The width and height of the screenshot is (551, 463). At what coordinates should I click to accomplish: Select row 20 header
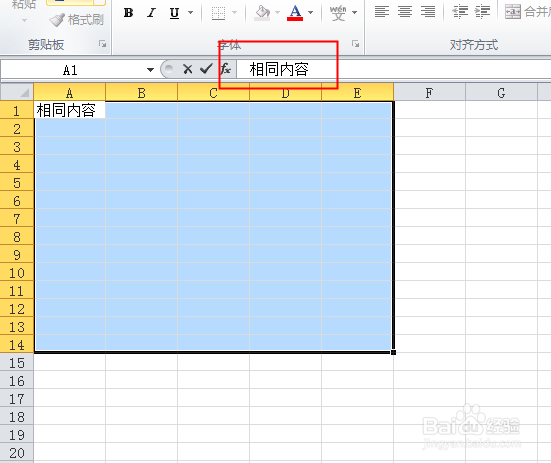coord(17,453)
